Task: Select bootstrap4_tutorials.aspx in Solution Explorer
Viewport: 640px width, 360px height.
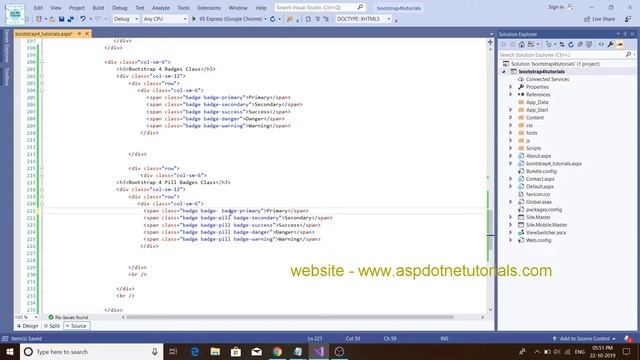Action: pos(553,163)
